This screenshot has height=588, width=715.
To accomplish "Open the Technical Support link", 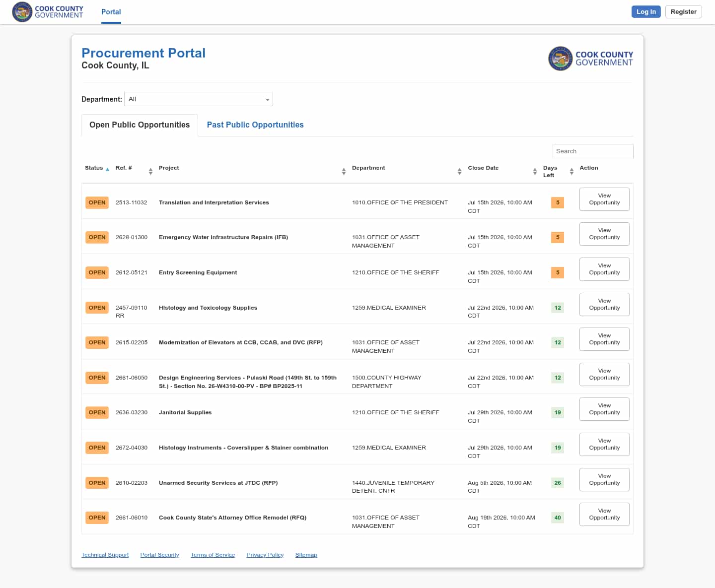I will tap(105, 555).
